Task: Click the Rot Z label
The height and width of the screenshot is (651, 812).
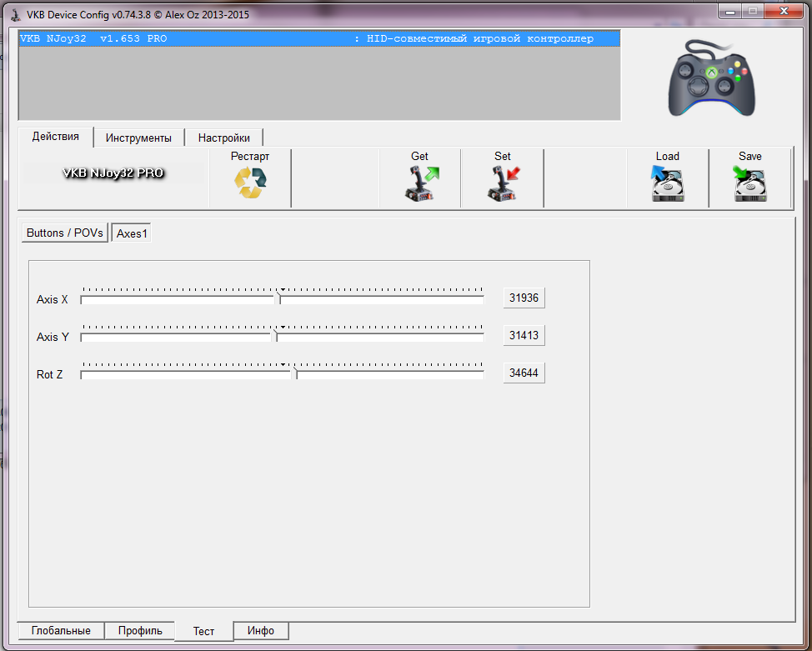Action: (50, 374)
